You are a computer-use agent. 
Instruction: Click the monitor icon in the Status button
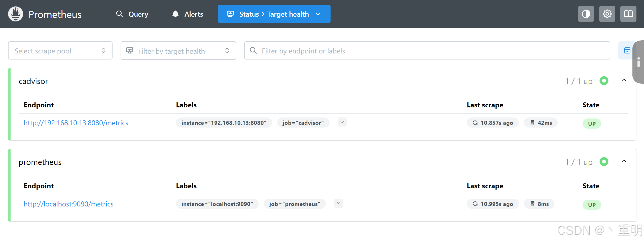click(x=230, y=14)
